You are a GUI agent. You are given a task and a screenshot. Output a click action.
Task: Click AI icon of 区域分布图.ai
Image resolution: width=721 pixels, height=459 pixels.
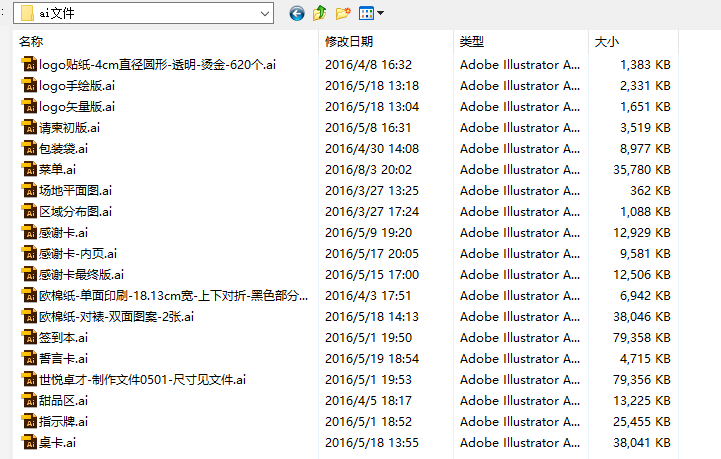tap(29, 212)
